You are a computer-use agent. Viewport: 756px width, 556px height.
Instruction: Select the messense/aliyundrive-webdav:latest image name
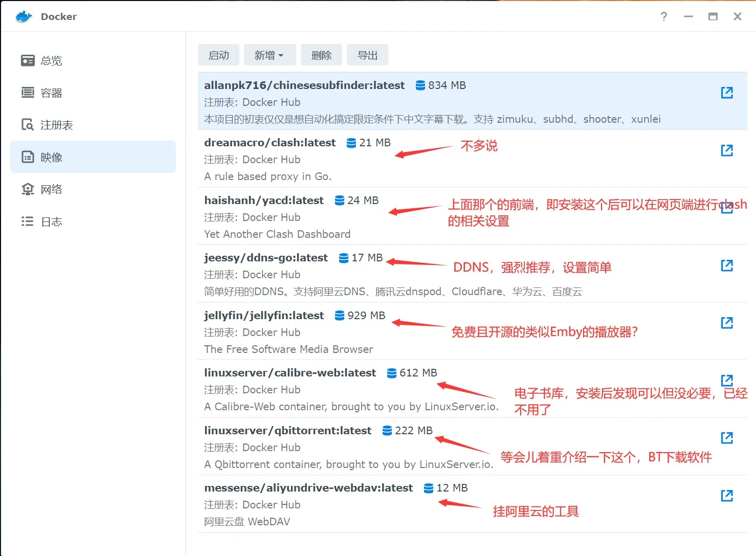click(308, 488)
